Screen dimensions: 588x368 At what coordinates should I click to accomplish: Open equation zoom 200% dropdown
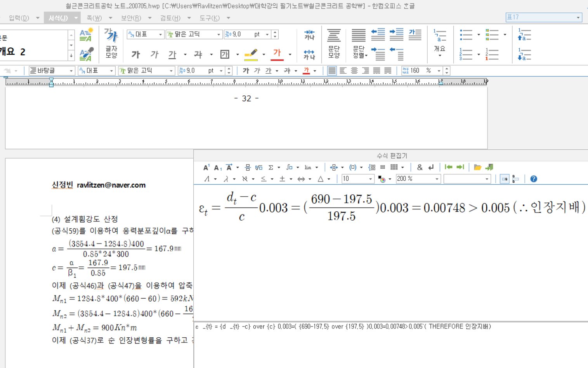437,179
